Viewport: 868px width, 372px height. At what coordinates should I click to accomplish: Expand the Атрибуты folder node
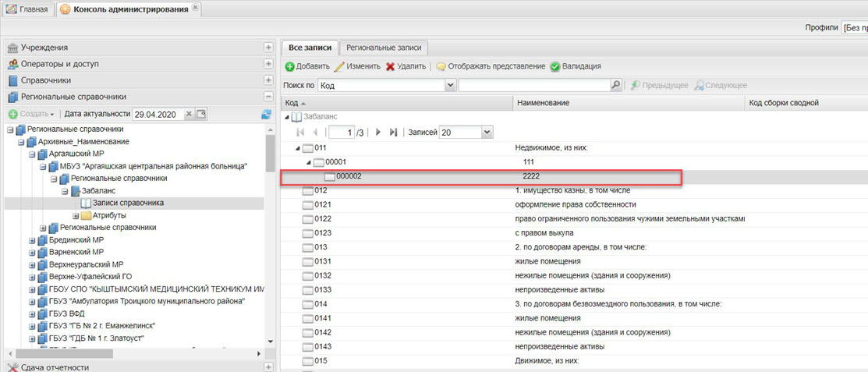[76, 215]
